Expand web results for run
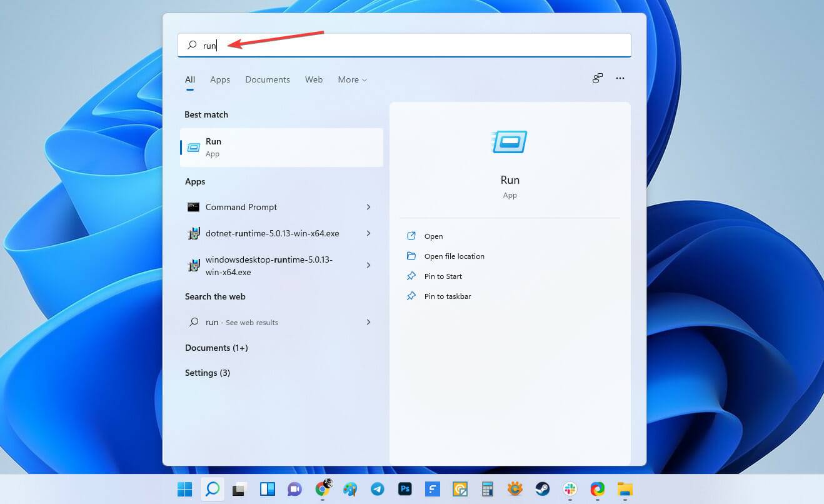The height and width of the screenshot is (504, 824). 368,322
